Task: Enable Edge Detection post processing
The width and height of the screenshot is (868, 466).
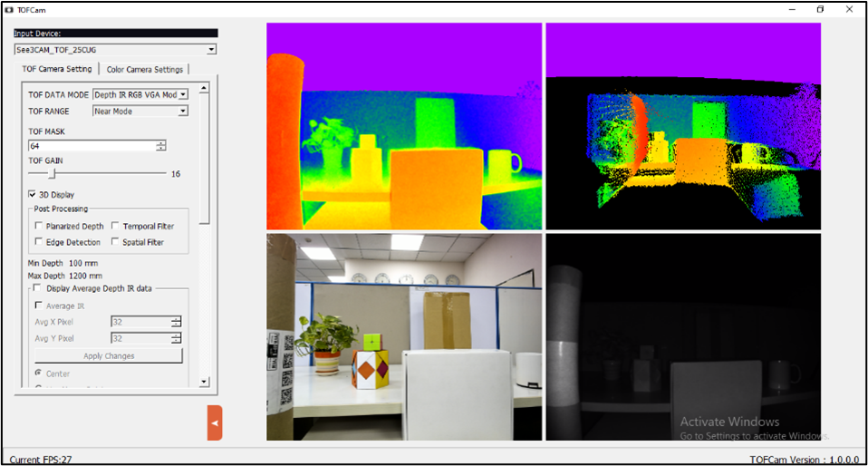Action: click(x=38, y=242)
